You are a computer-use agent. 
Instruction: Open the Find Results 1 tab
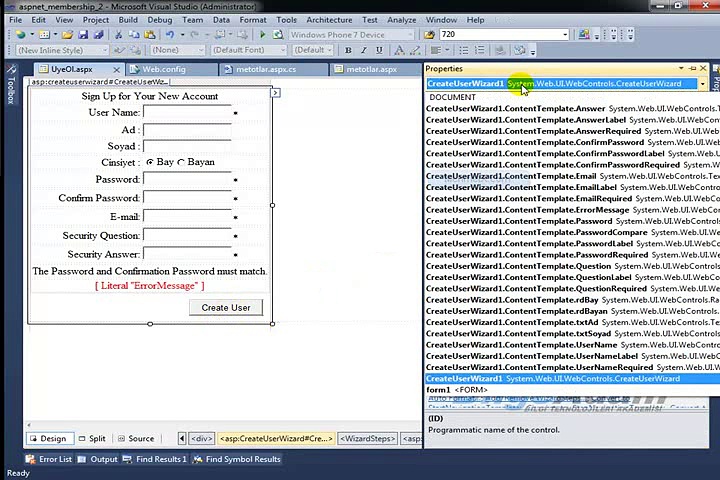(x=155, y=459)
